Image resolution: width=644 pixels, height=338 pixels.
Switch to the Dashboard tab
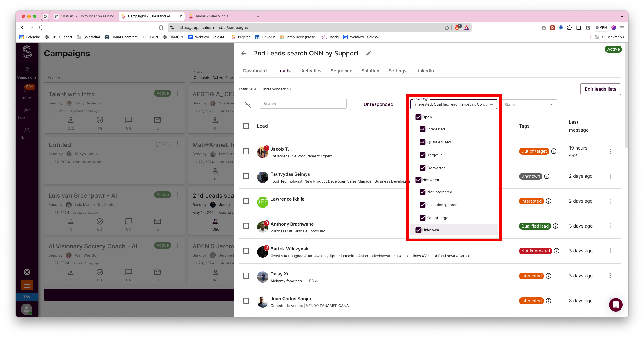(x=255, y=71)
